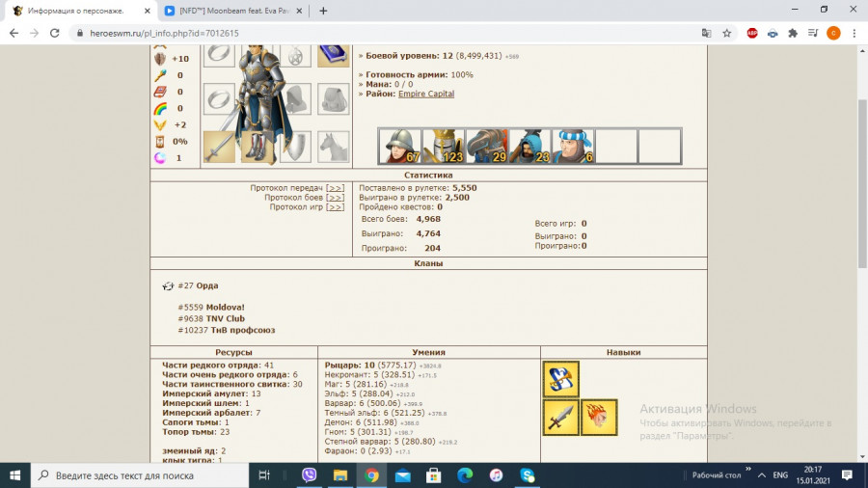
Task: Open the media control playlist icon
Action: pos(813,33)
